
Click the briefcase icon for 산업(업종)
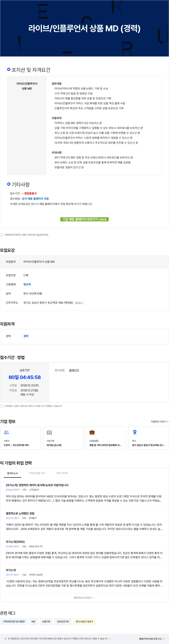click(92, 432)
